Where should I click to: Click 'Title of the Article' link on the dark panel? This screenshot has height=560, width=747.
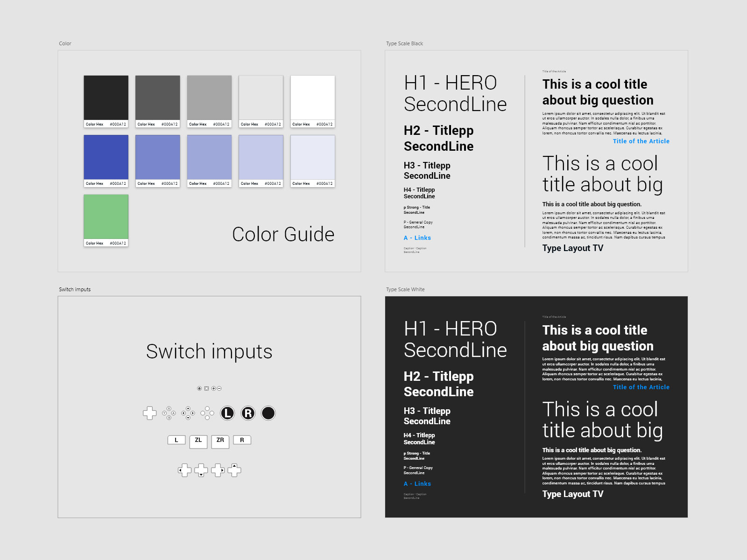[x=641, y=387]
